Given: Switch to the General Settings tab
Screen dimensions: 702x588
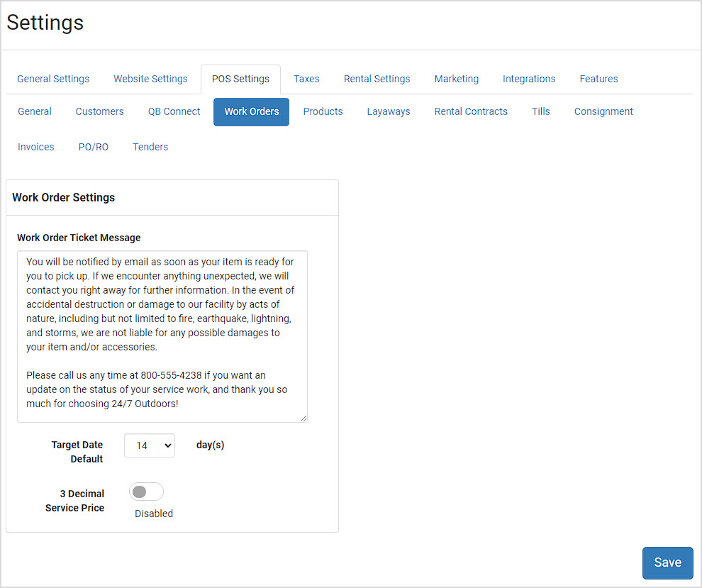Looking at the screenshot, I should point(53,79).
